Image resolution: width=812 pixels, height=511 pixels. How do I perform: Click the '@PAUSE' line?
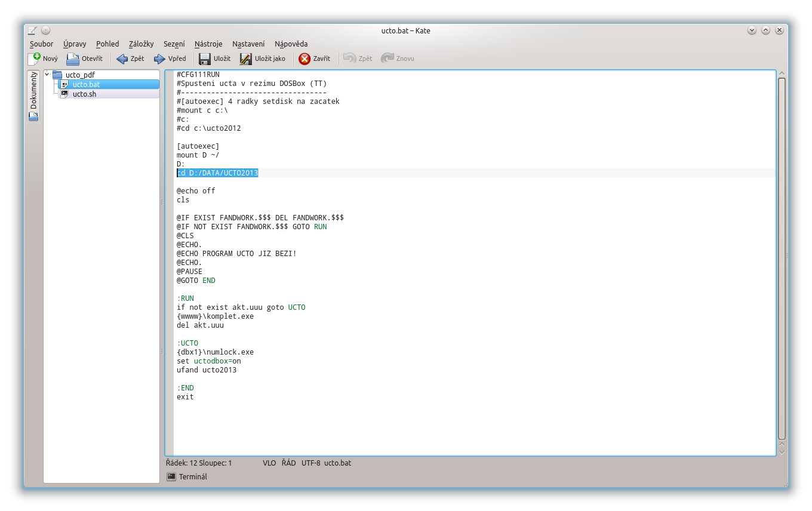coord(189,272)
